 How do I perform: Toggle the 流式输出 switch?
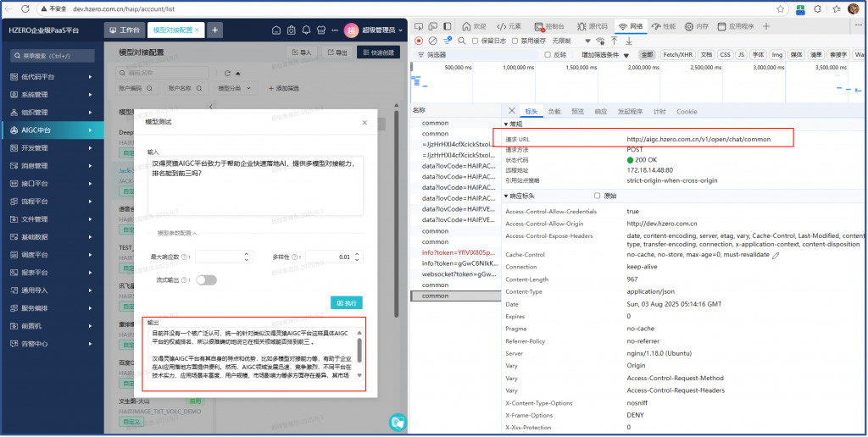[x=206, y=279]
